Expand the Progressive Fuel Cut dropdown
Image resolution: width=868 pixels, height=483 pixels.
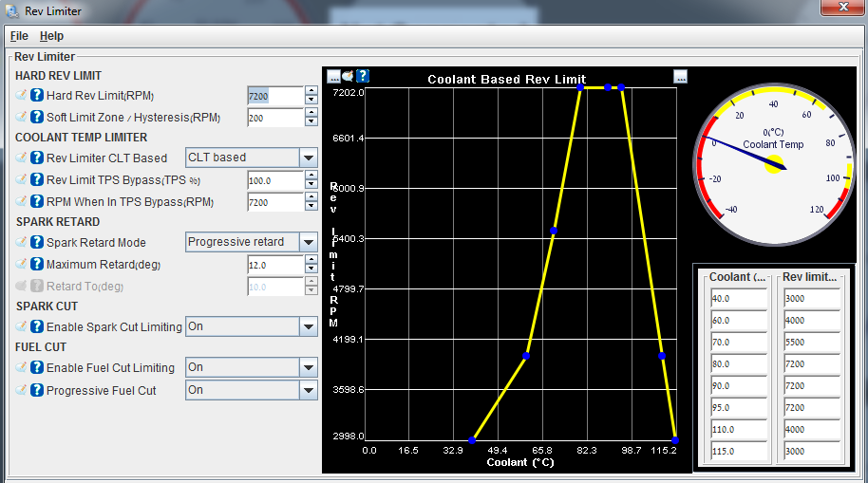tap(309, 390)
